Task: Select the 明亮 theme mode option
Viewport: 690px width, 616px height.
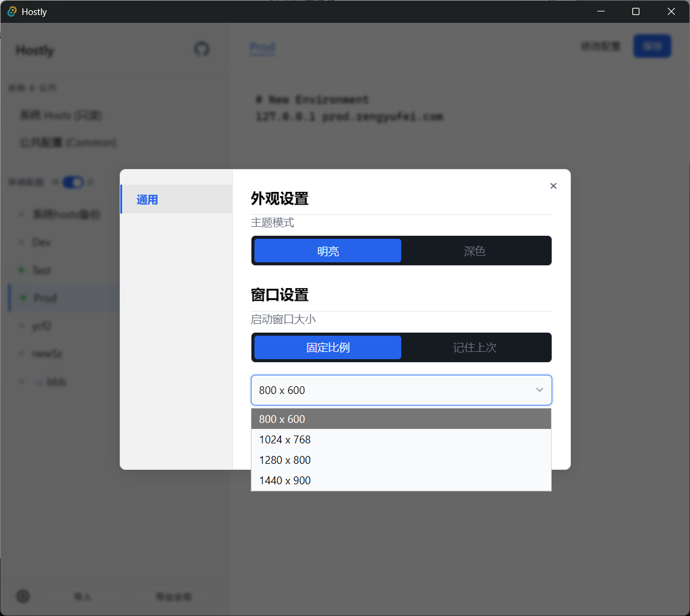Action: pos(327,250)
